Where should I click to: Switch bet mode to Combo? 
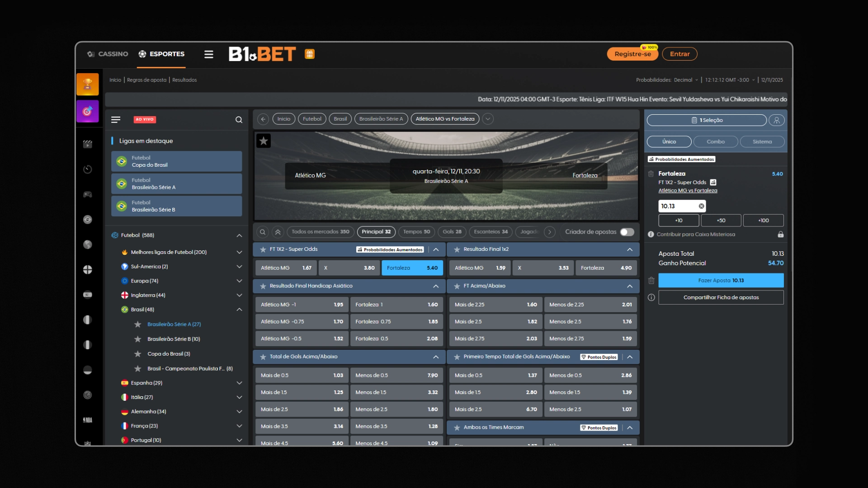[716, 141]
